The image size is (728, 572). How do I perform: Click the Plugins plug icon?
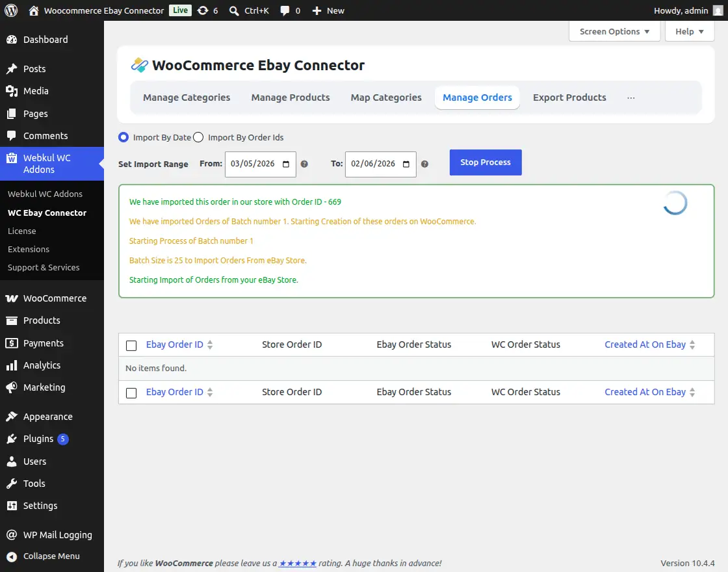coord(12,439)
